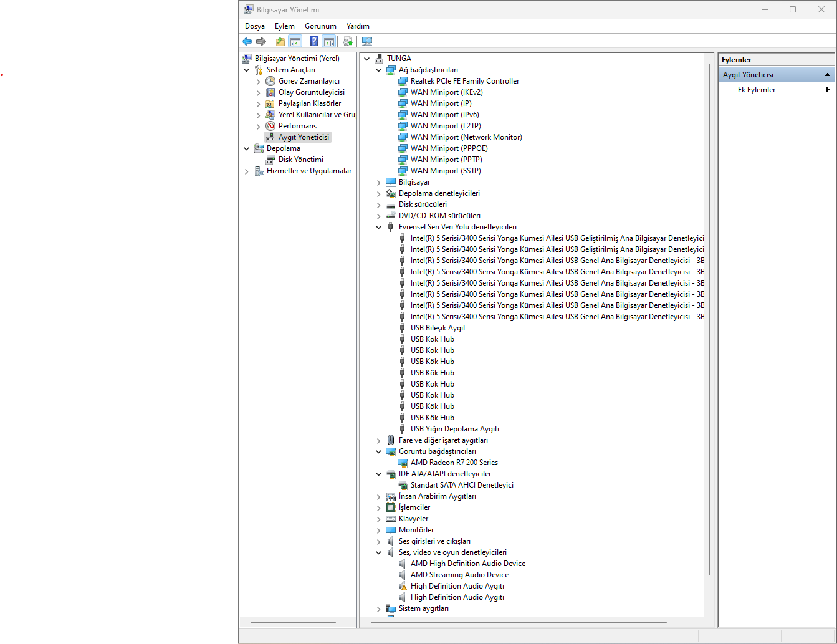Collapse Evrensel Seri Veri Yolu denetleyicileri
Viewport: 837px width, 644px height.
click(378, 227)
